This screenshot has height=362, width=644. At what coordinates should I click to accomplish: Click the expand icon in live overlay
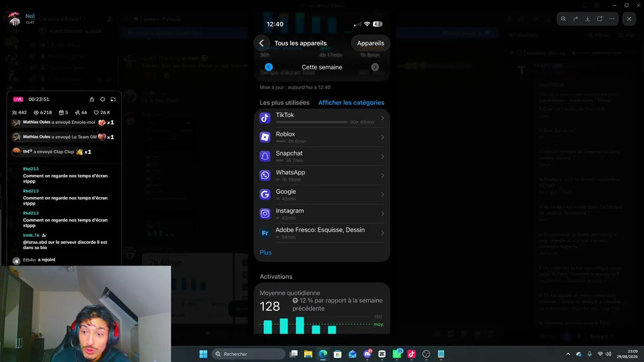coord(113,100)
